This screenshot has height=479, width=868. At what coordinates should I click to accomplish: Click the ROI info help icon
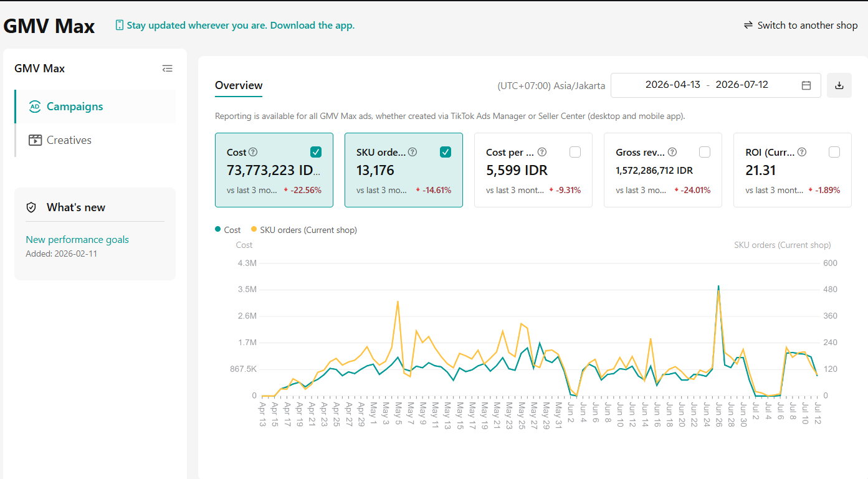pyautogui.click(x=802, y=152)
